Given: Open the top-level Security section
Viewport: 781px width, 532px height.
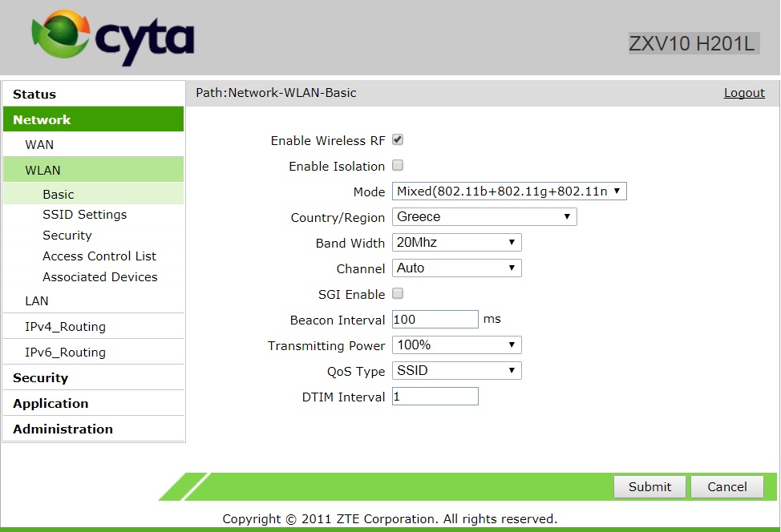Looking at the screenshot, I should pyautogui.click(x=94, y=377).
